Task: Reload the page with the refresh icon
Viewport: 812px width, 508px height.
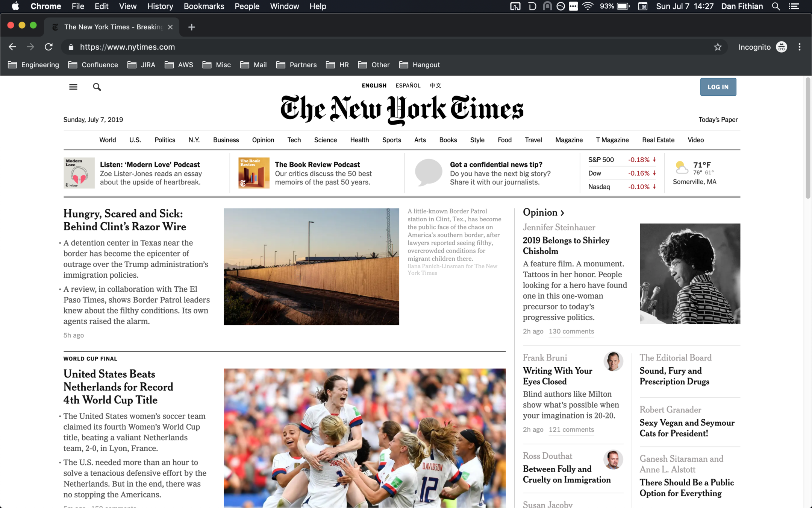Action: point(48,47)
